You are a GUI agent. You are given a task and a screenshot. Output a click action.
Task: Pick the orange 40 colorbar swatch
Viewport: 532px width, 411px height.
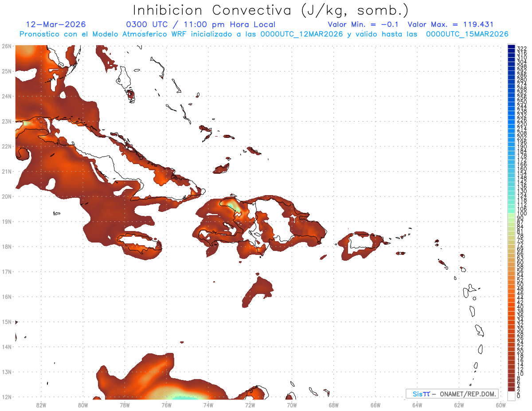click(511, 307)
